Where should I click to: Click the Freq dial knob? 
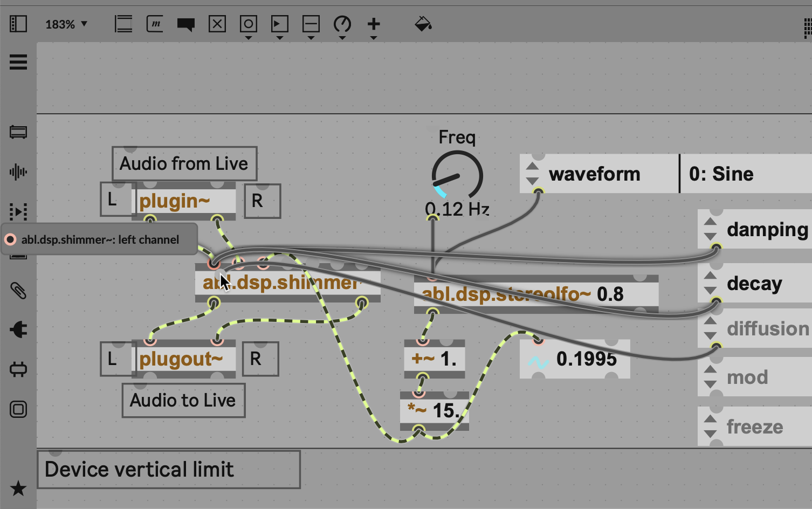click(x=457, y=175)
